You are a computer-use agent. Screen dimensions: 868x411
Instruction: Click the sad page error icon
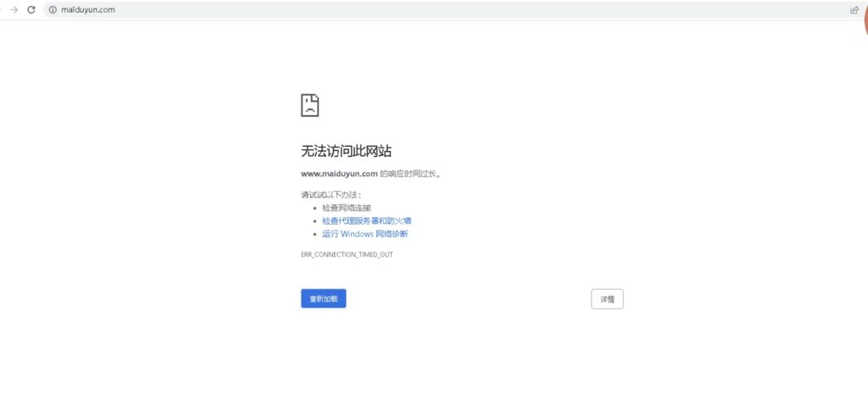click(310, 105)
